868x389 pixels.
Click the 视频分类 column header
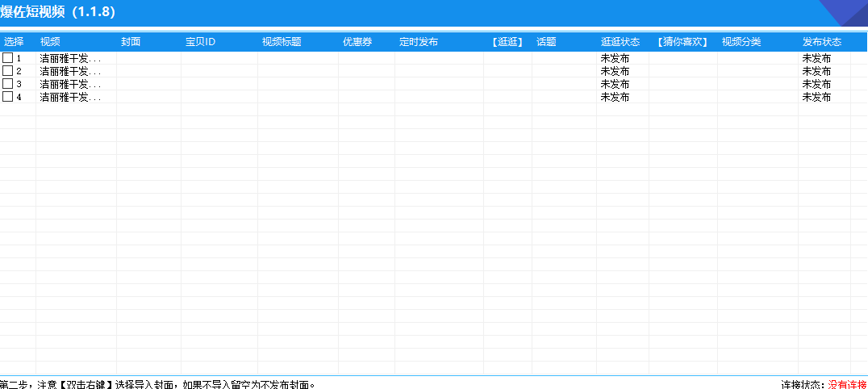click(741, 42)
